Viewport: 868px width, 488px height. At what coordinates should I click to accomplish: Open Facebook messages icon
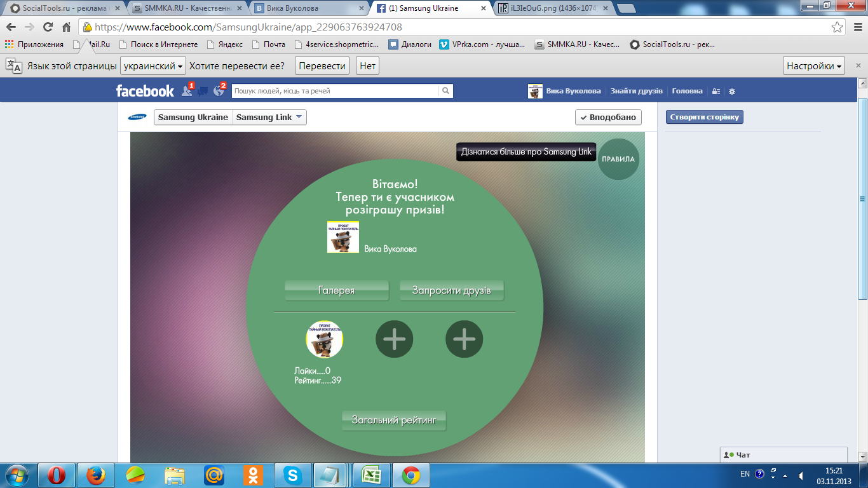point(203,91)
